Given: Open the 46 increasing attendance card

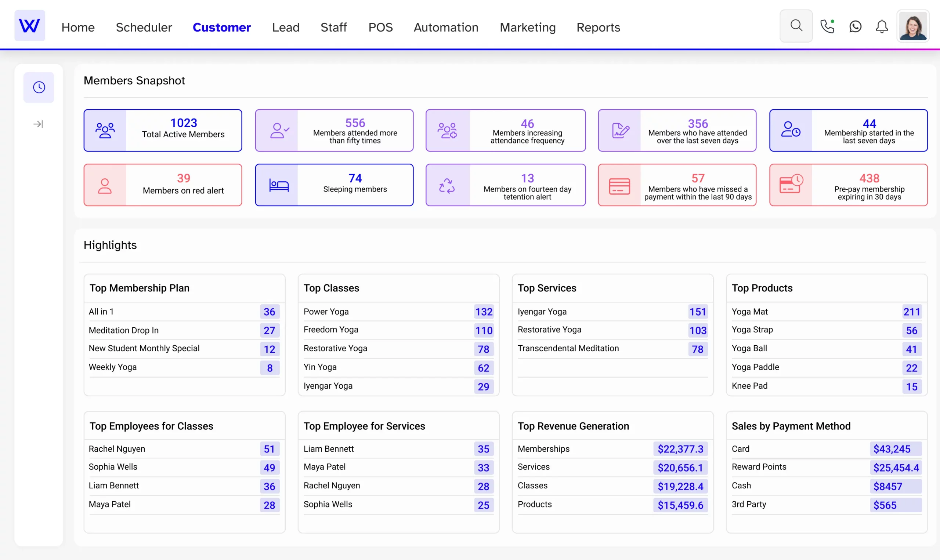Looking at the screenshot, I should (506, 131).
